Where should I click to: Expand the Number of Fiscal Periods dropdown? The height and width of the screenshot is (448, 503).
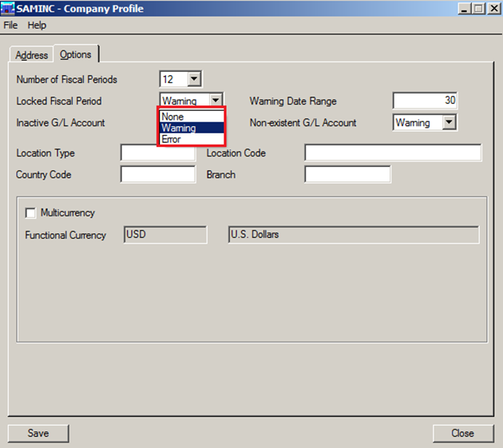(x=194, y=79)
